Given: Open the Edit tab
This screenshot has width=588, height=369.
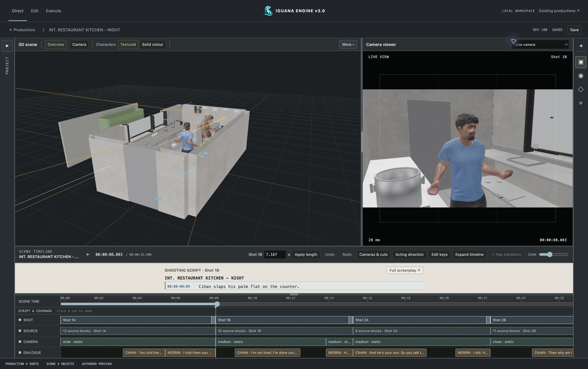Looking at the screenshot, I should (x=35, y=11).
